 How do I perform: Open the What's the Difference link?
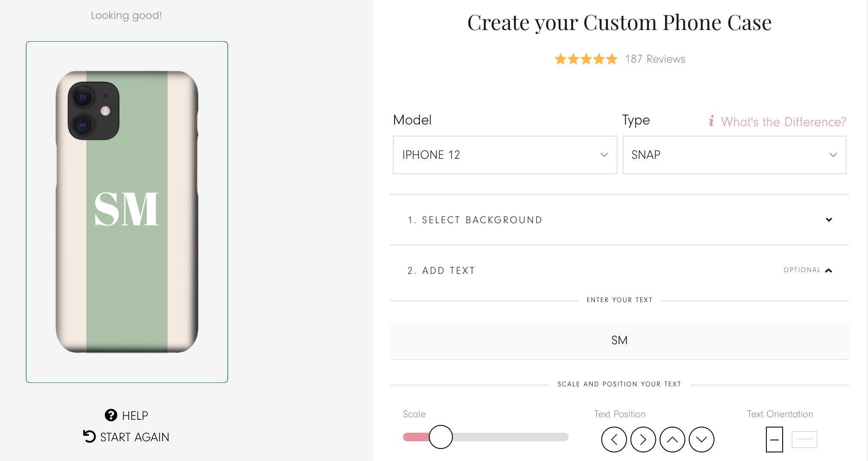783,122
